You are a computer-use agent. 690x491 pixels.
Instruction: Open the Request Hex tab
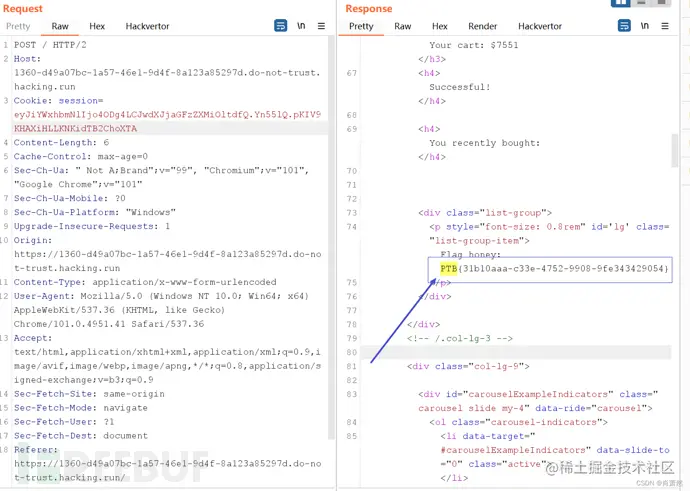[97, 26]
